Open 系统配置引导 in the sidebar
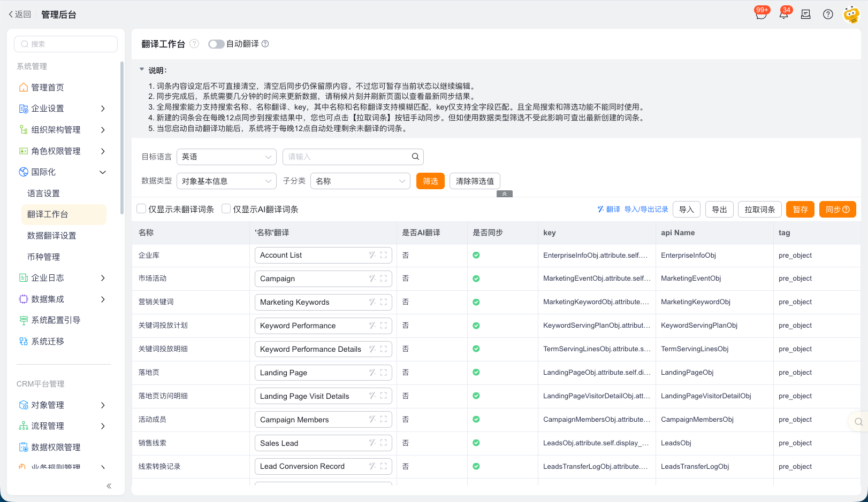The height and width of the screenshot is (502, 868). point(56,320)
